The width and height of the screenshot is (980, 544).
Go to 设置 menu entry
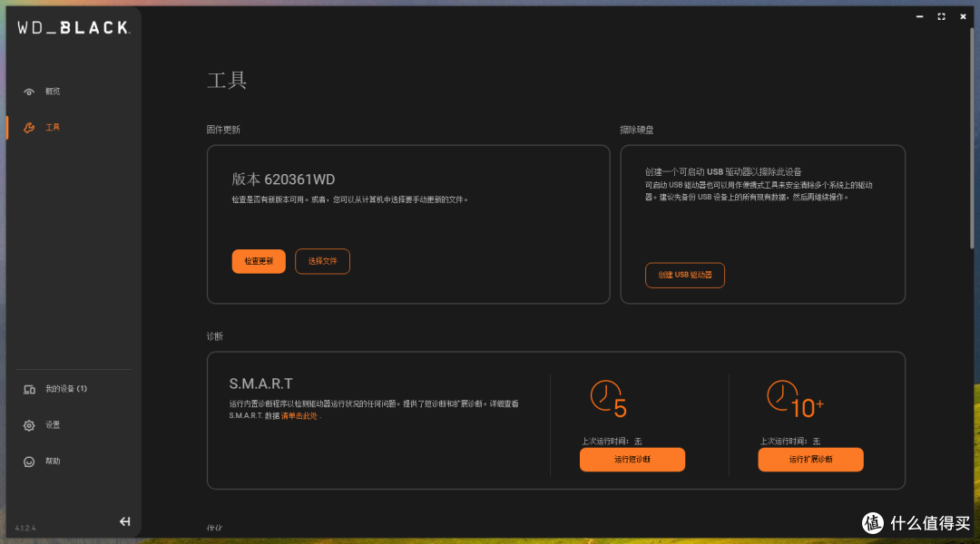coord(53,424)
